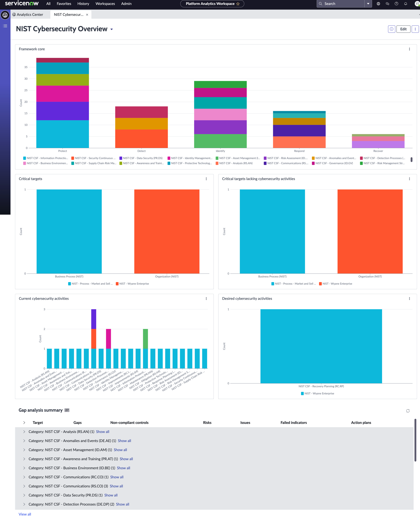420x520 pixels.
Task: Click the Failed indicators column header
Action: pyautogui.click(x=294, y=423)
